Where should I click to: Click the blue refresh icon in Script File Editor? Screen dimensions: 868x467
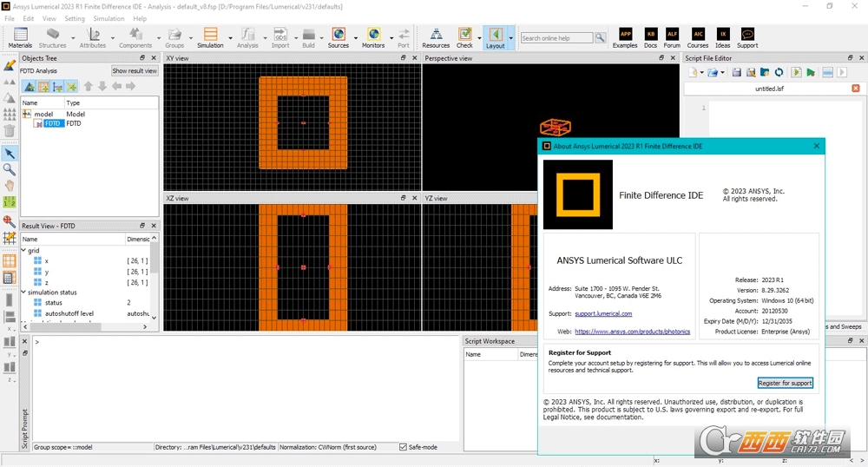click(x=779, y=73)
